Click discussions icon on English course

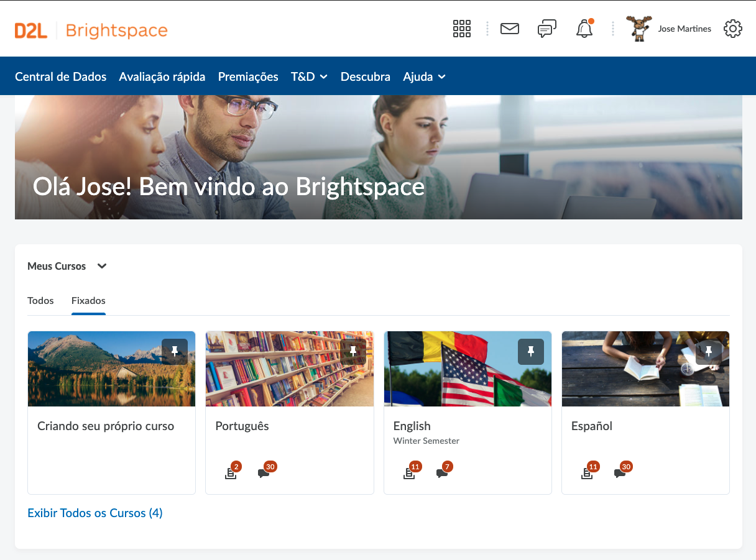442,473
